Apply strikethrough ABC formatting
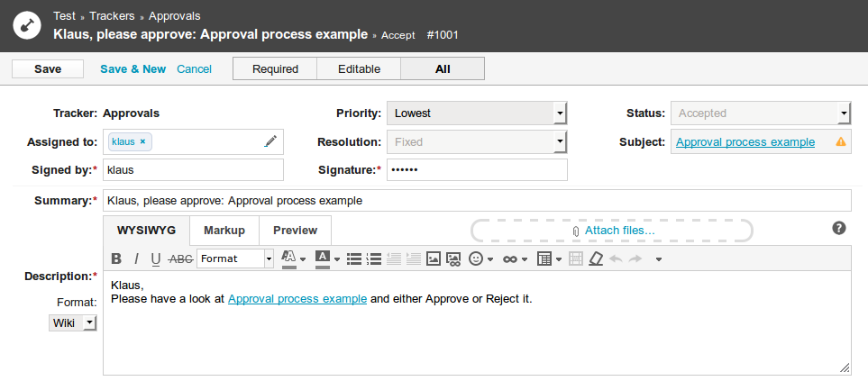This screenshot has width=868, height=390. [x=180, y=258]
